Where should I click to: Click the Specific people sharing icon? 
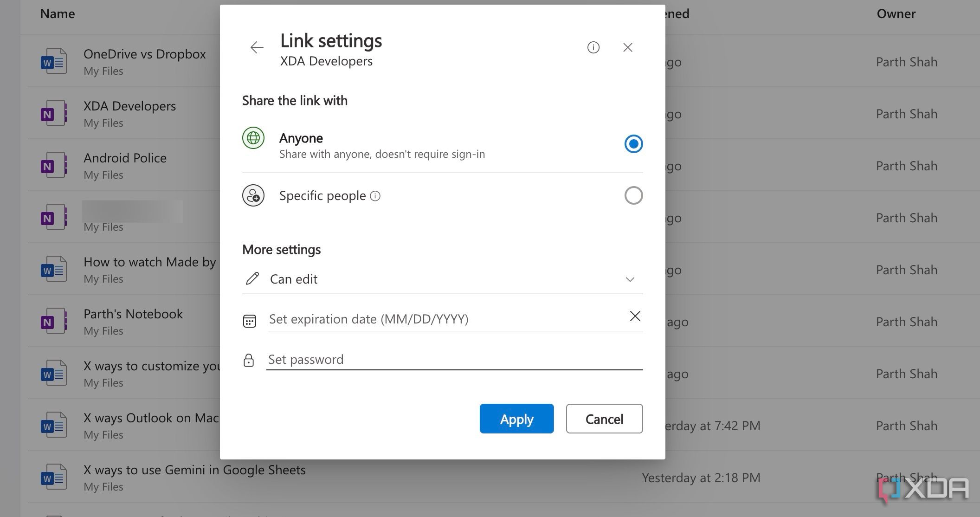tap(253, 195)
